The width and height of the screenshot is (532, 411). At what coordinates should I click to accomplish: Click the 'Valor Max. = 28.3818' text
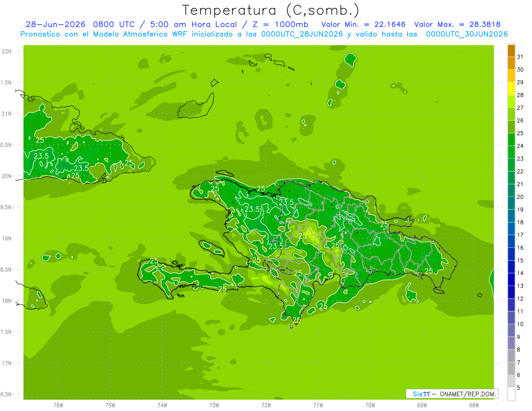[x=457, y=24]
